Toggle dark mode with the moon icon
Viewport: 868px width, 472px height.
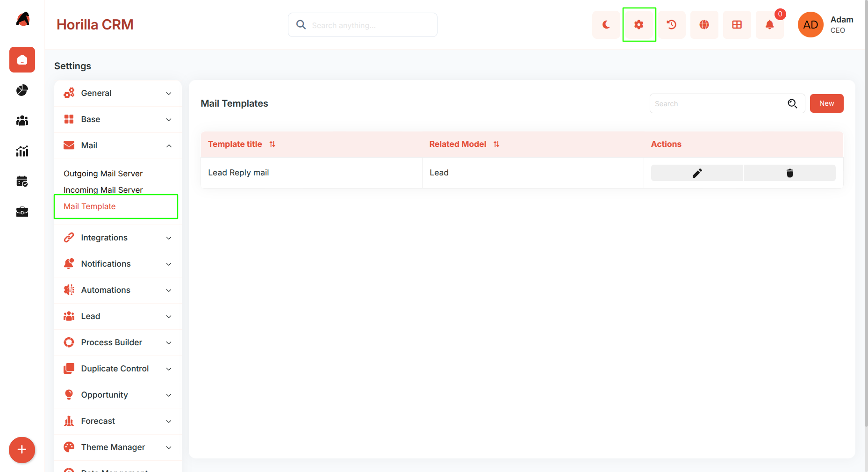coord(606,25)
